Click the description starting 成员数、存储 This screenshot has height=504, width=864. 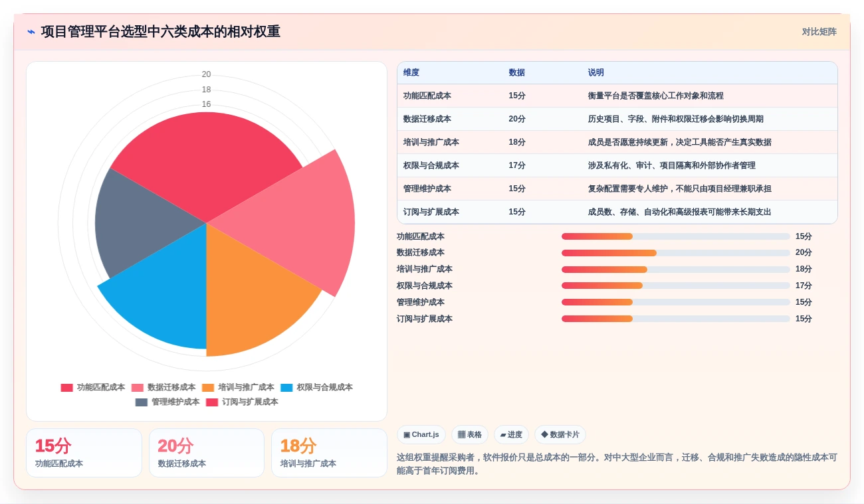pyautogui.click(x=680, y=212)
